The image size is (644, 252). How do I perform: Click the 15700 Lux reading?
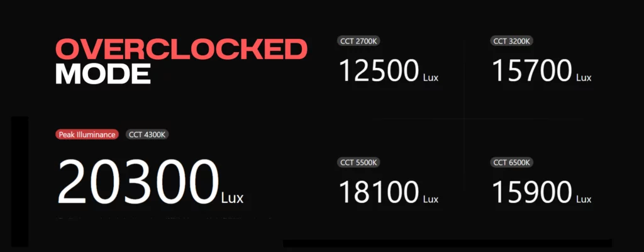click(x=541, y=71)
